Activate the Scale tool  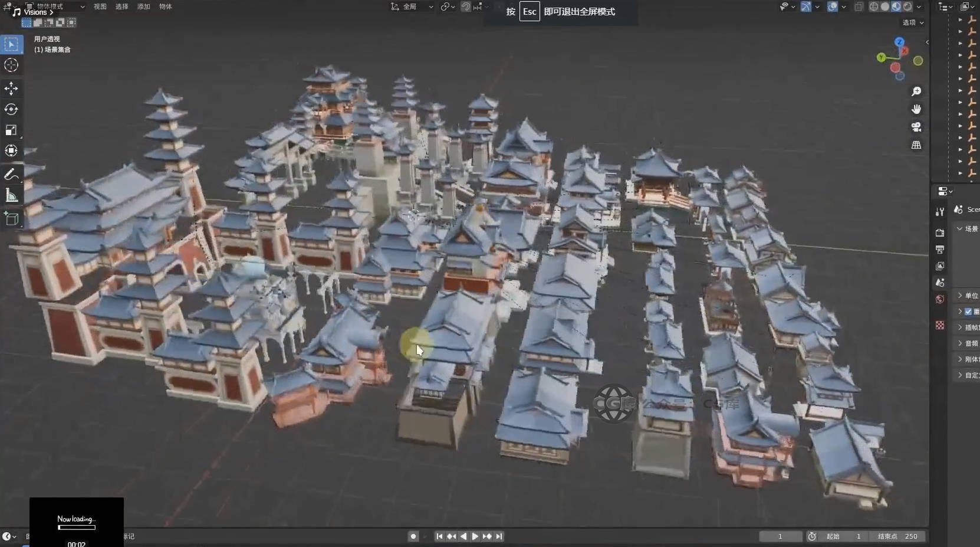[11, 130]
